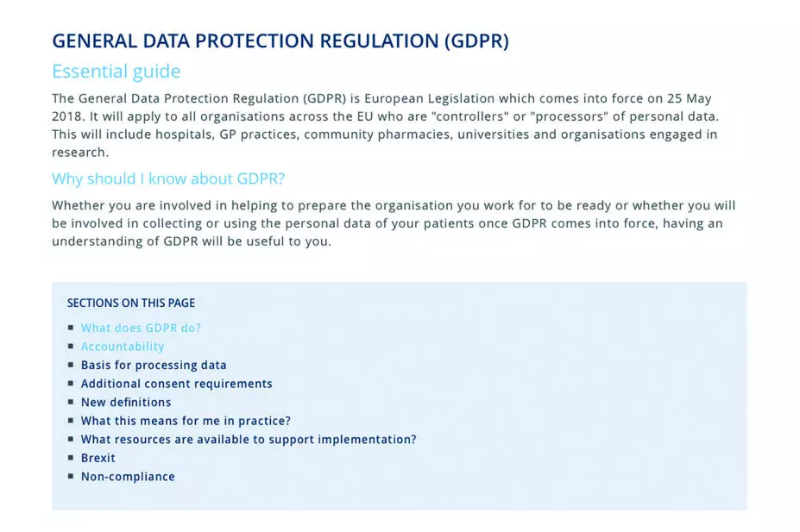Open the resources available to support implementation link
Viewport: 800px width, 532px height.
(x=249, y=440)
